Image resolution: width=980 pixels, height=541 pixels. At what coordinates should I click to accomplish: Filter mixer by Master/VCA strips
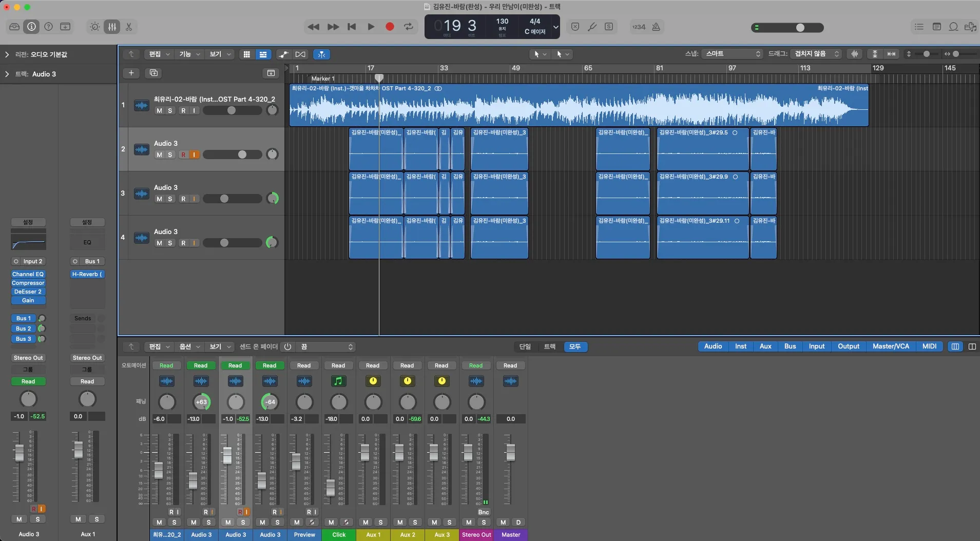pyautogui.click(x=891, y=346)
